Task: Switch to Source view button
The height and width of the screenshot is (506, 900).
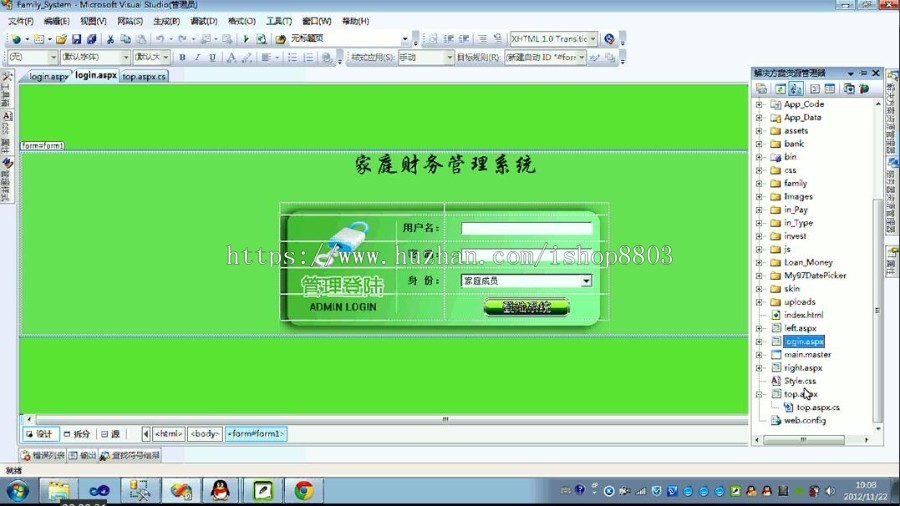Action: (111, 434)
